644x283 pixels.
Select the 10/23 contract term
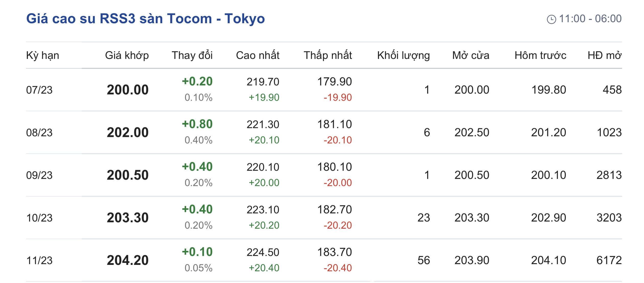pyautogui.click(x=39, y=218)
